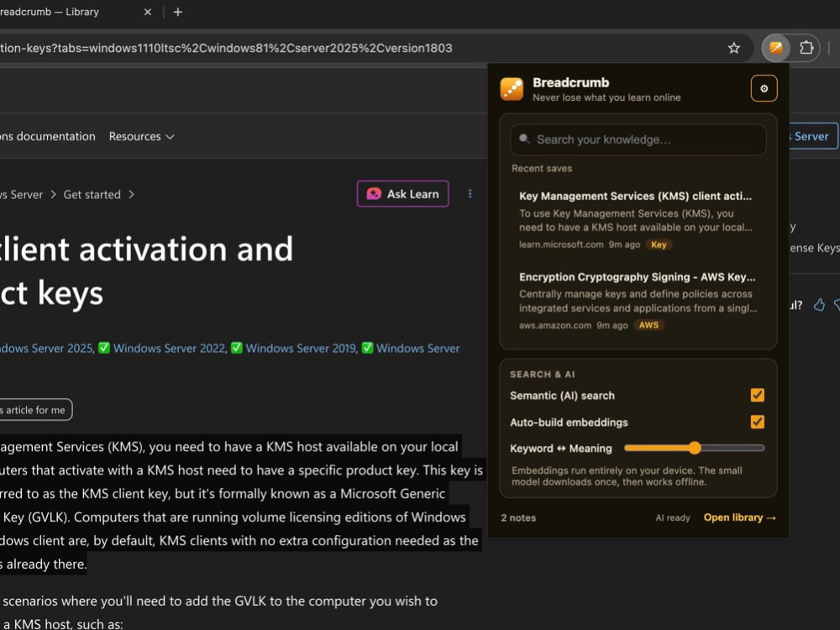Adjust the Keyword ↔ Meaning slider handle

click(x=695, y=448)
